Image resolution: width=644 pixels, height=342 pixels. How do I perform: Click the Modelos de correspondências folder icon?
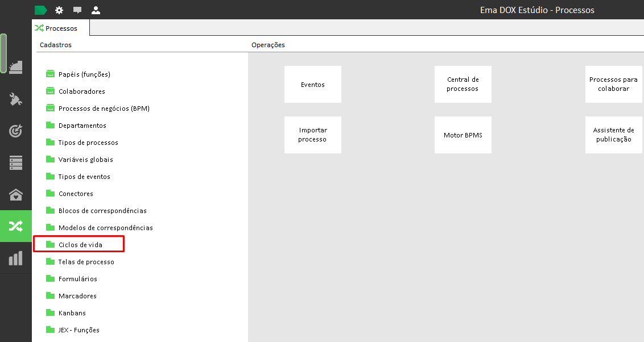pos(50,227)
